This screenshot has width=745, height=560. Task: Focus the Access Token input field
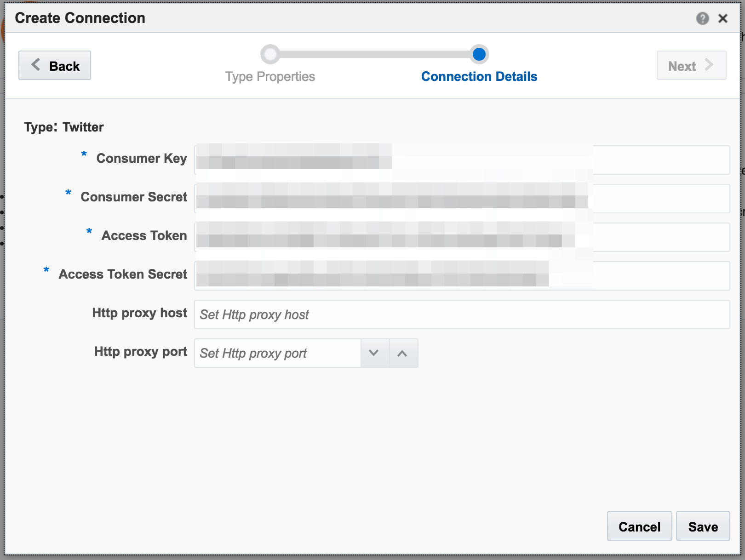pos(462,237)
